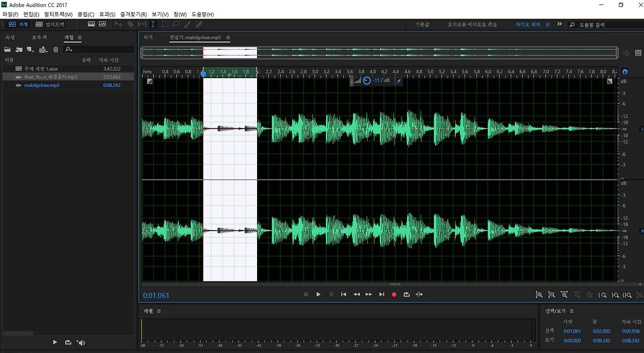Switch to Multitrack view (멀티트랙)
644x353 pixels.
(x=50, y=24)
